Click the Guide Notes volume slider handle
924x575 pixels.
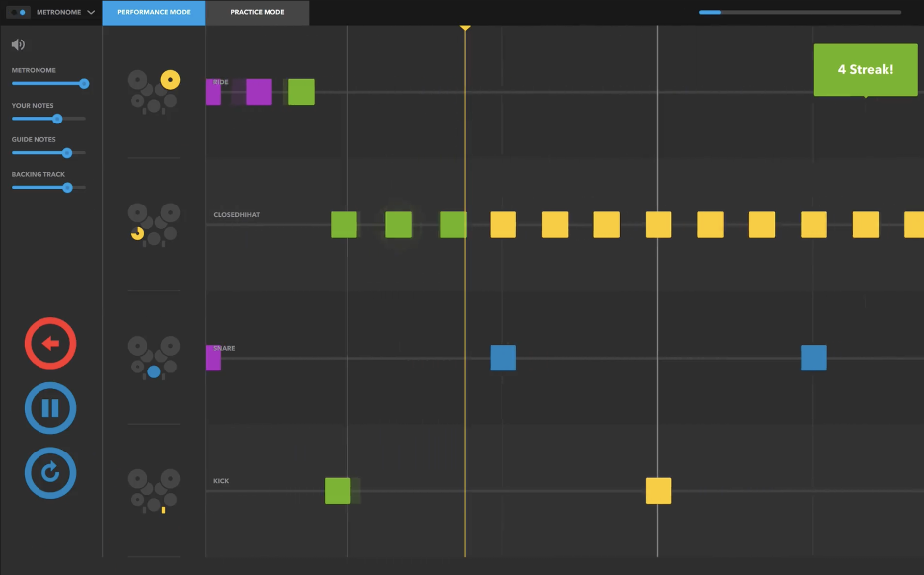[67, 153]
